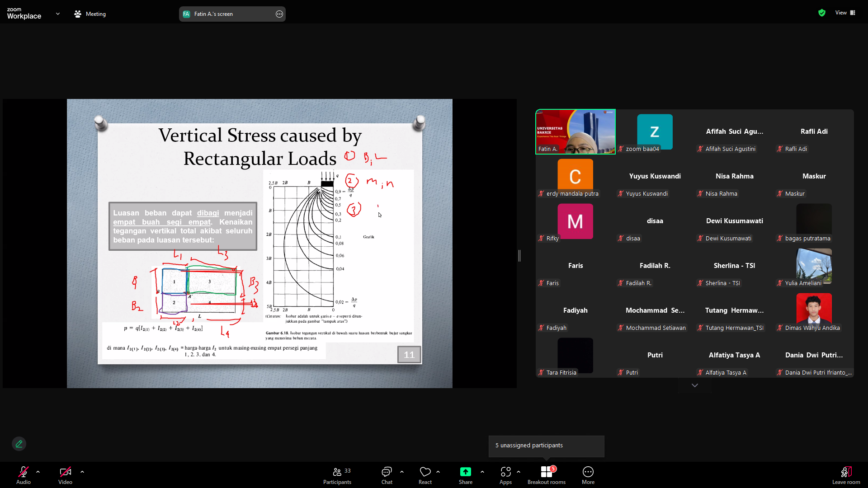Select the Yuyus Kuswandi participant tile
This screenshot has height=488, width=868.
[x=655, y=176]
